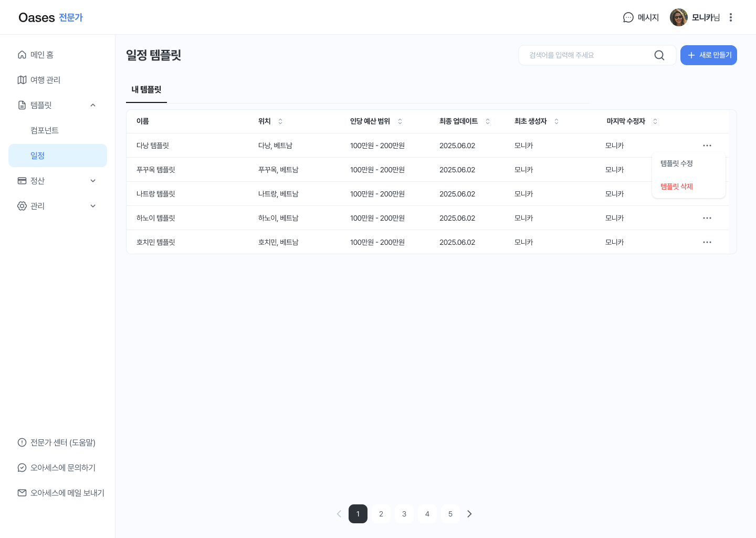756x538 pixels.
Task: Switch to the 내 템플릿 tab
Action: 146,90
